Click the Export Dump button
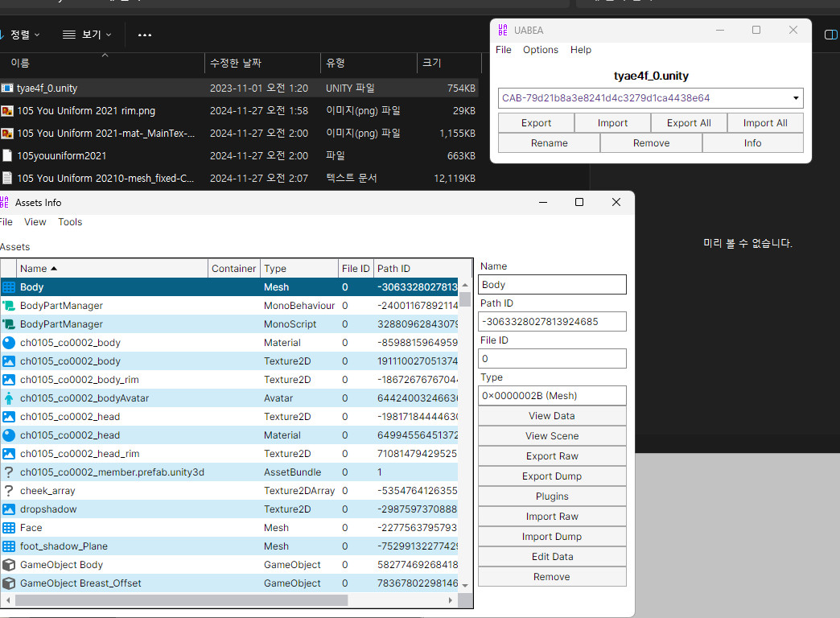Screen dimensions: 840x618 [552, 476]
